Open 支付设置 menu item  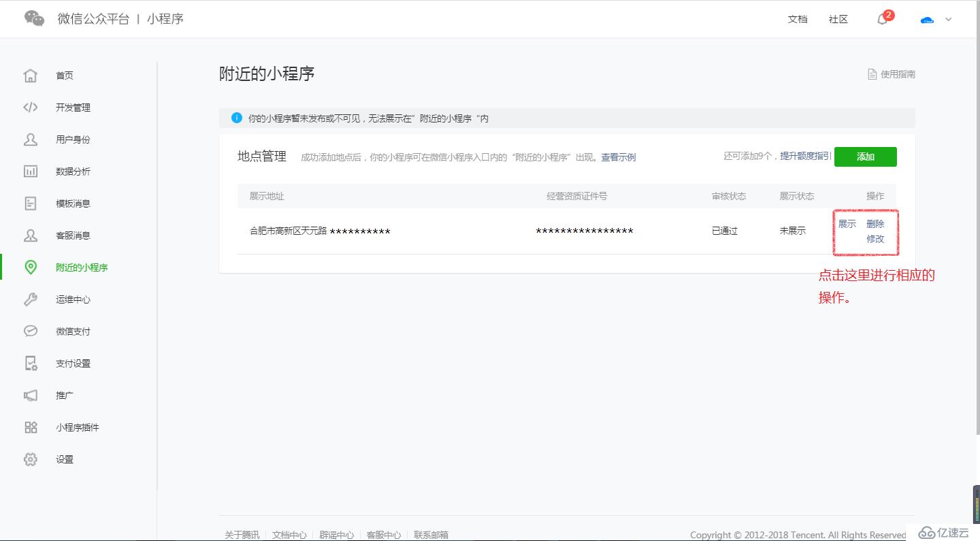coord(73,363)
